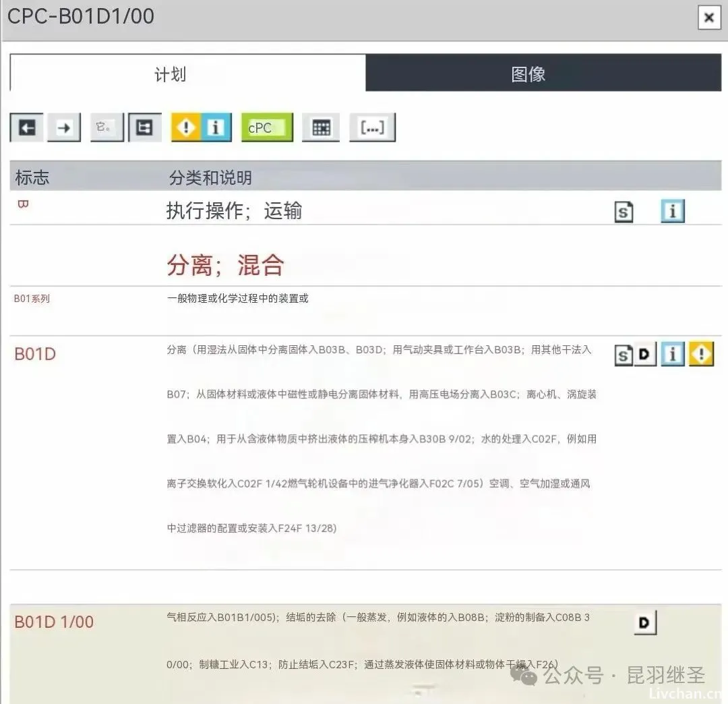The height and width of the screenshot is (704, 728).
Task: Show info for section B 执行操作；运输
Action: pos(672,212)
